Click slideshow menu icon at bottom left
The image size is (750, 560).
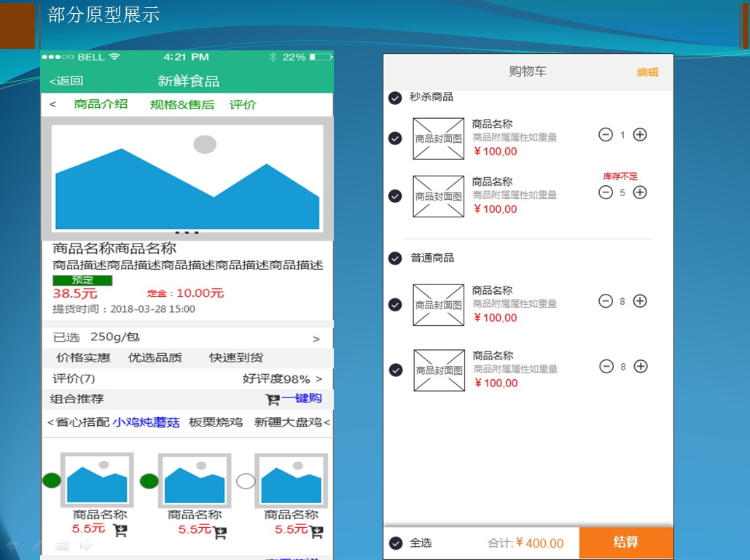pyautogui.click(x=62, y=545)
